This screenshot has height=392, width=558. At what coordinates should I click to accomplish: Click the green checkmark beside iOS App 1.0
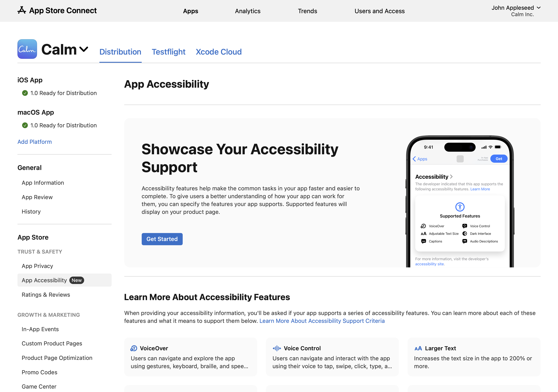click(25, 93)
